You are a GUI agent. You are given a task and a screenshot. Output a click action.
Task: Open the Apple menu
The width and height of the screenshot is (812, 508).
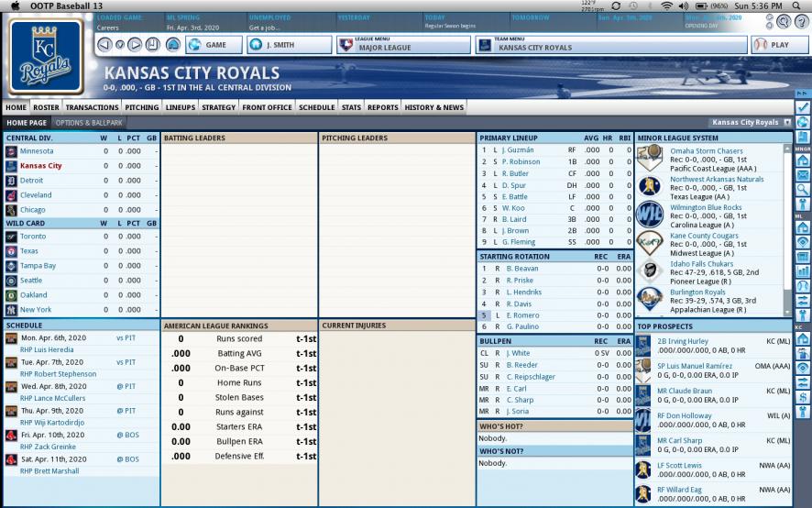(x=15, y=6)
